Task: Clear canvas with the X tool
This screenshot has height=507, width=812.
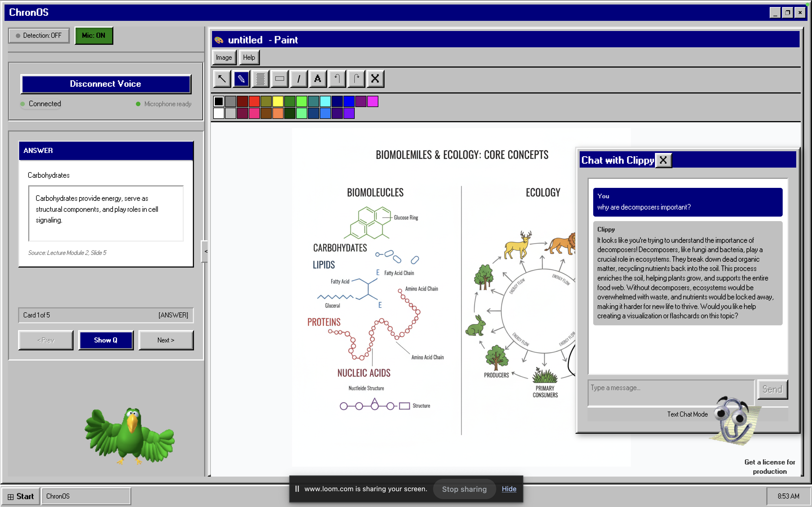Action: click(x=375, y=79)
